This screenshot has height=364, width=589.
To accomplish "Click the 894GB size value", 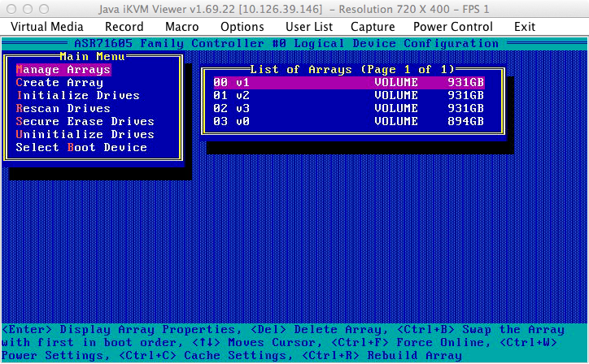I will tap(465, 122).
